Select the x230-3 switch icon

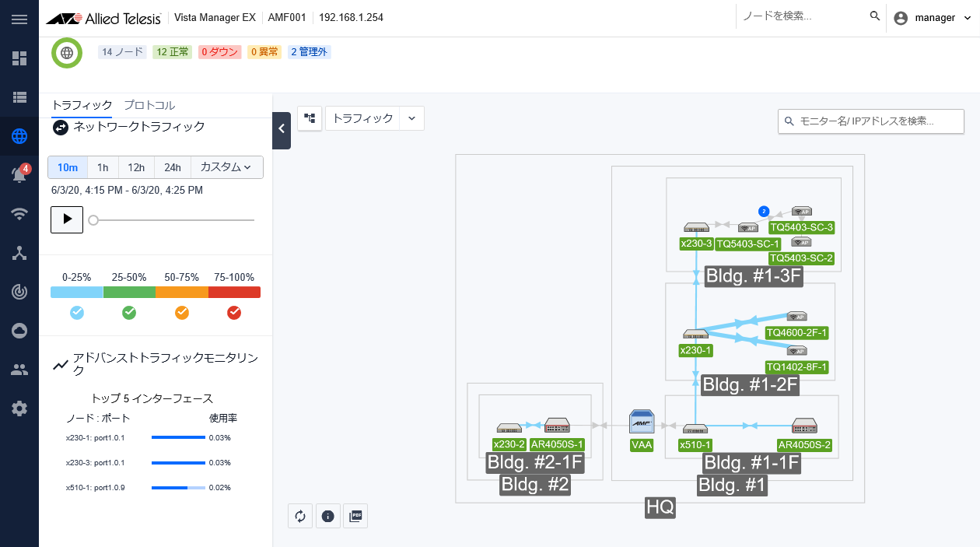pyautogui.click(x=696, y=227)
